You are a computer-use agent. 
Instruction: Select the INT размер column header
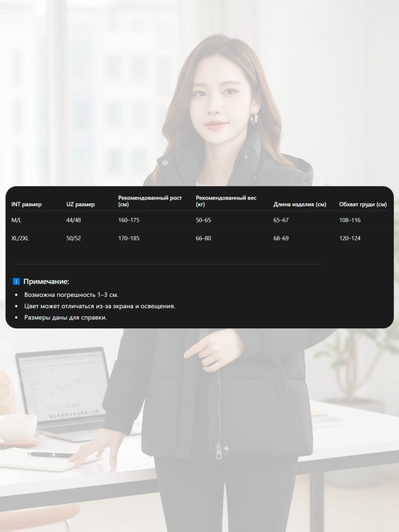point(27,204)
